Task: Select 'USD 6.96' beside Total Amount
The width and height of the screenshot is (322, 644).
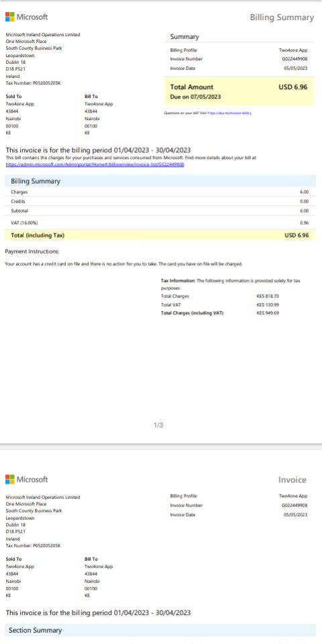Action: click(293, 87)
